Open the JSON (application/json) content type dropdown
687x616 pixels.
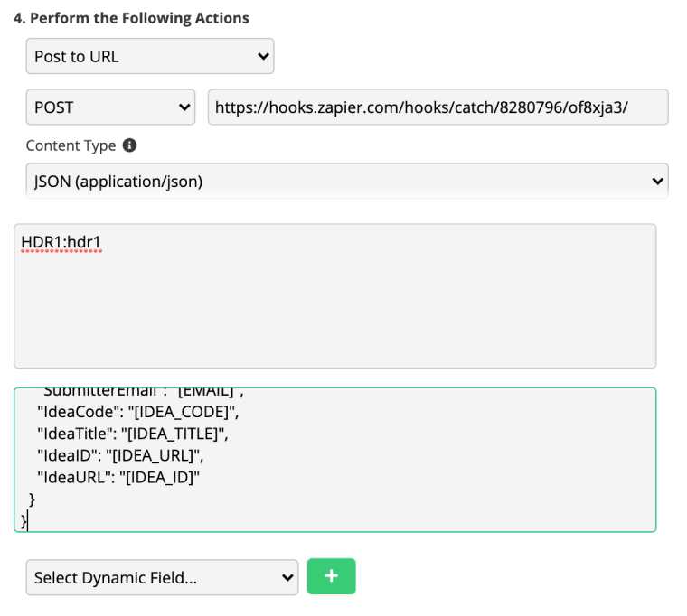coord(347,181)
